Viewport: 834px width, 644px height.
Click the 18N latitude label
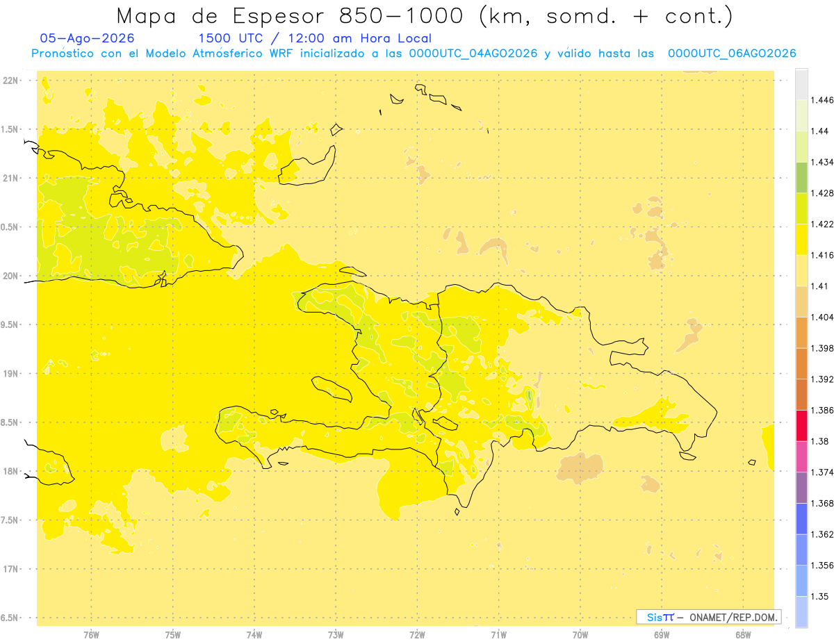click(10, 471)
